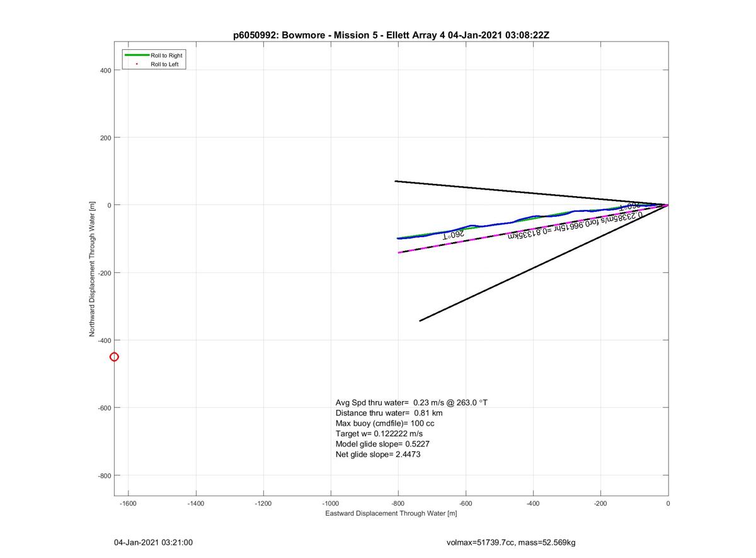
Task: Select the Max buoy (cmdfile)= 100 cc line
Action: (x=385, y=423)
